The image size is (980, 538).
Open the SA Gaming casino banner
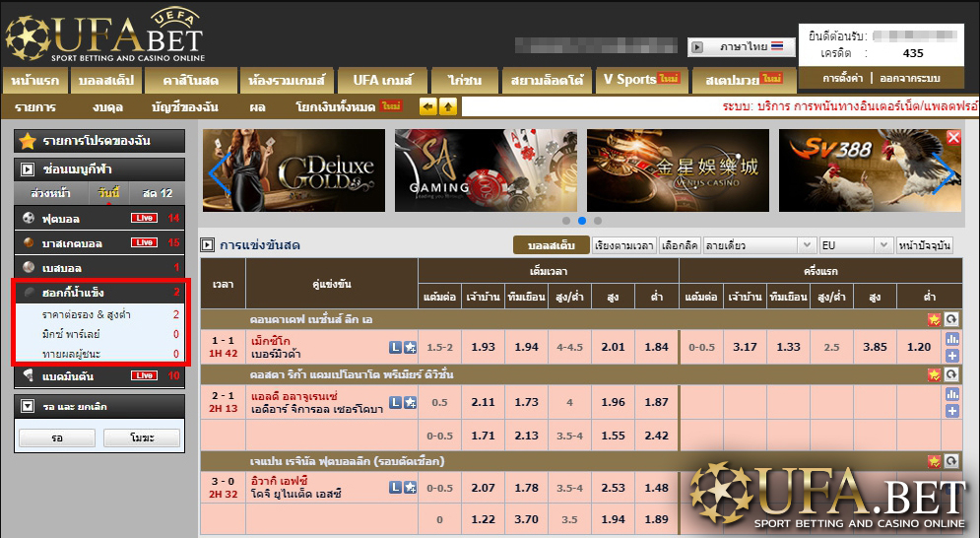coord(486,170)
